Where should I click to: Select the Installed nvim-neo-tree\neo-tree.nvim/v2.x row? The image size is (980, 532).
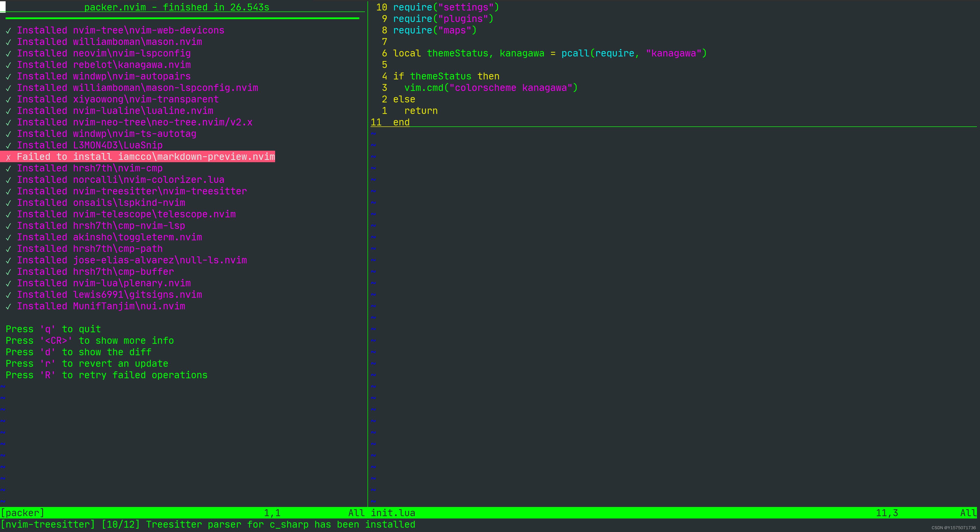pyautogui.click(x=129, y=122)
